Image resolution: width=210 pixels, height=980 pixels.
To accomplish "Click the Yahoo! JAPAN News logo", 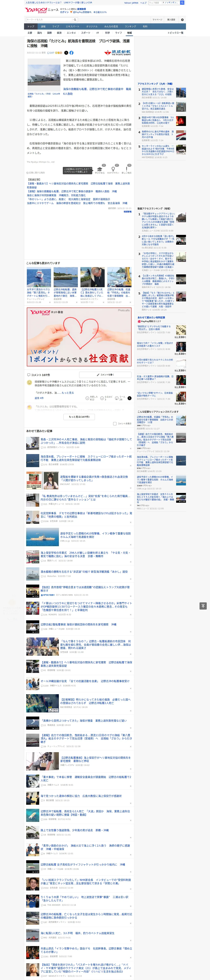I will pyautogui.click(x=42, y=10).
